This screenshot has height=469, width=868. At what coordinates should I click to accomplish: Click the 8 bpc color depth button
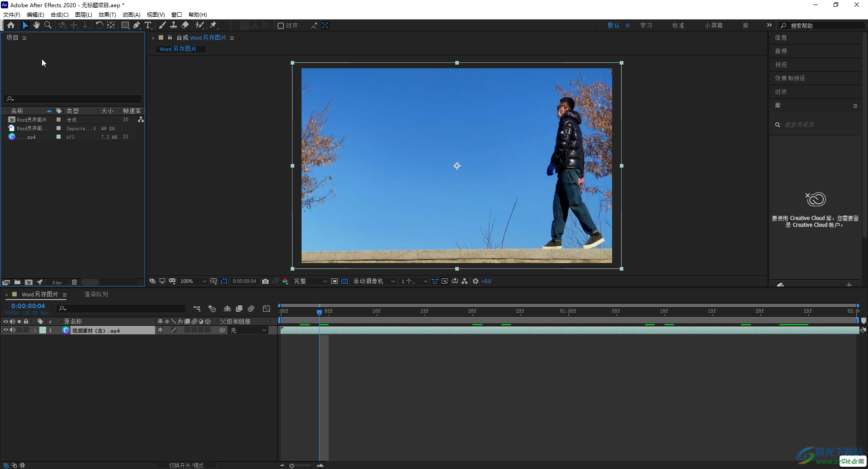57,282
